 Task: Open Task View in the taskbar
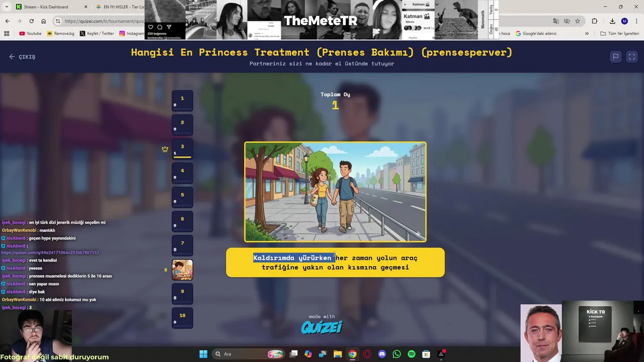click(x=294, y=354)
